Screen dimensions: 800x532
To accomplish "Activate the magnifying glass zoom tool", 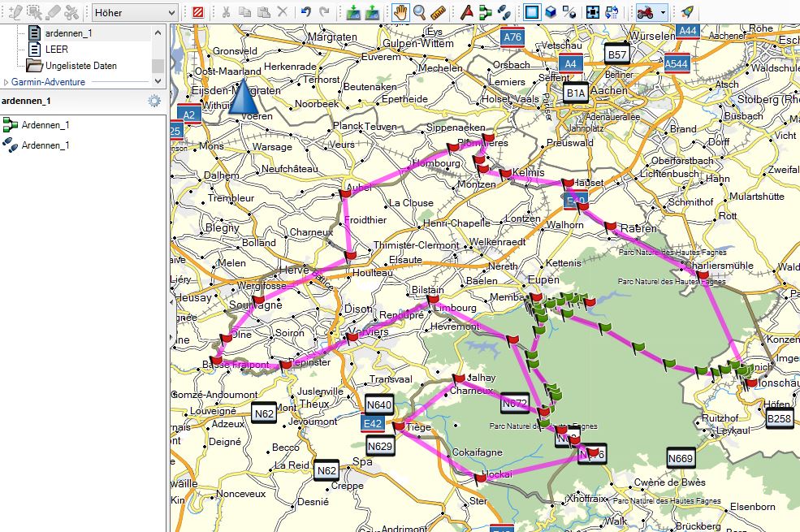I will click(x=420, y=12).
